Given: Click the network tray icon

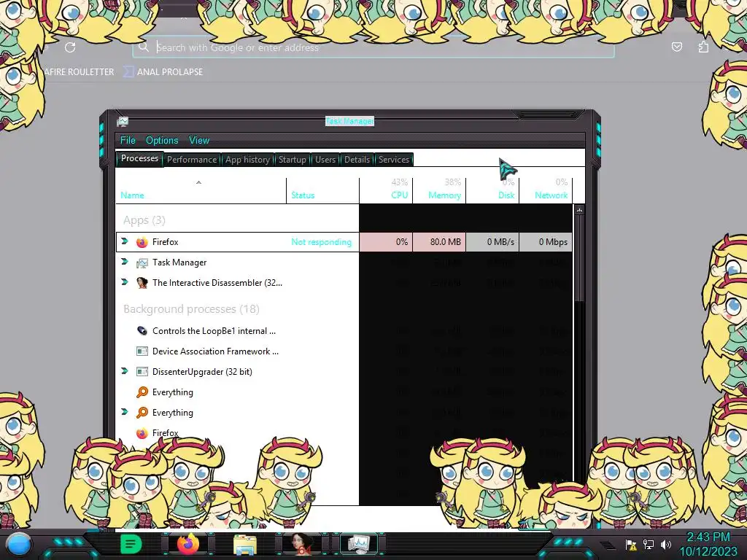Looking at the screenshot, I should pos(649,545).
